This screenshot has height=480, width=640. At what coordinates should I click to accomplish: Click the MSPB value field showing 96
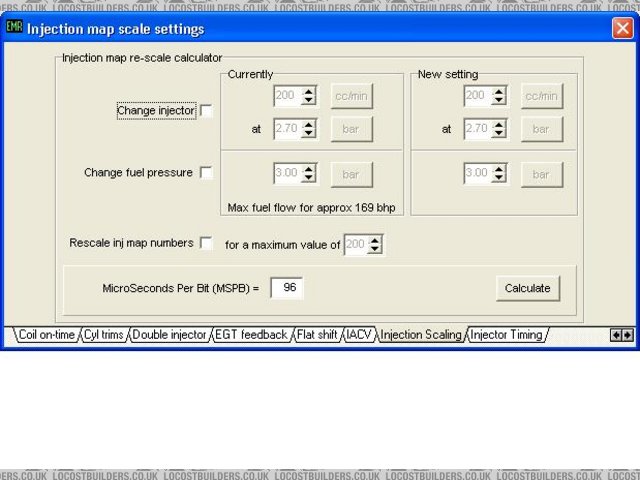click(287, 288)
